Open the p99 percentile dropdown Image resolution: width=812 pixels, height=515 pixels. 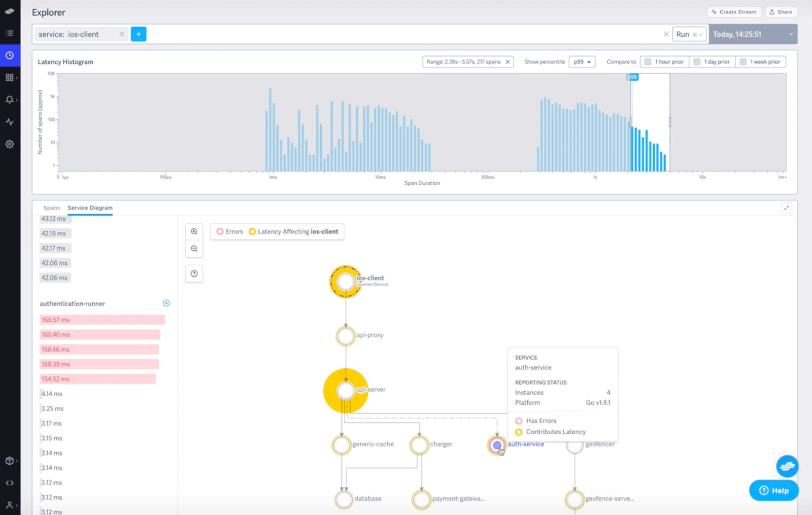point(582,62)
